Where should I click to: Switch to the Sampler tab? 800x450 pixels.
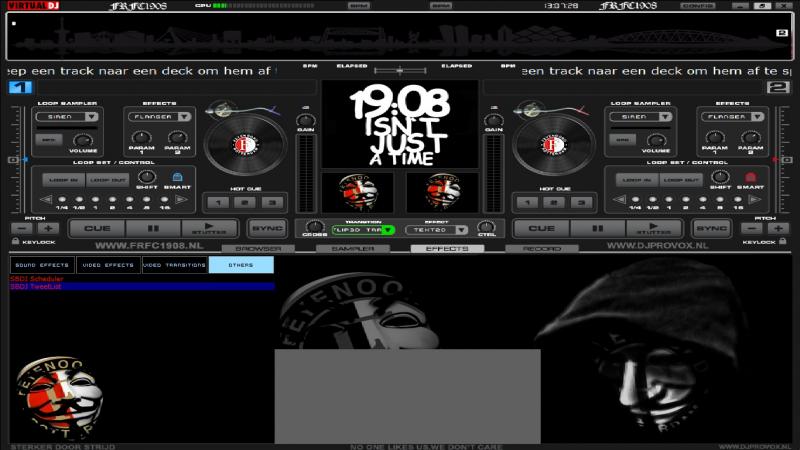[353, 248]
